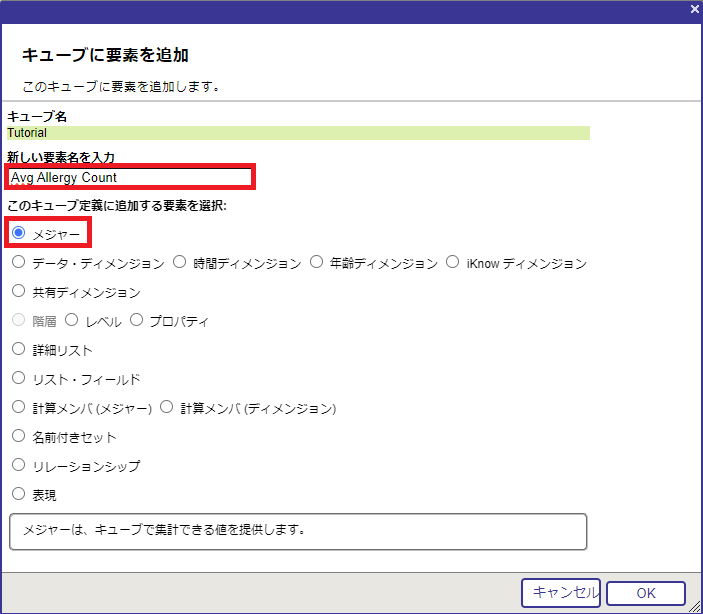Click the Tutorial cube name field
Viewport: 703px width, 614px height.
tap(298, 132)
